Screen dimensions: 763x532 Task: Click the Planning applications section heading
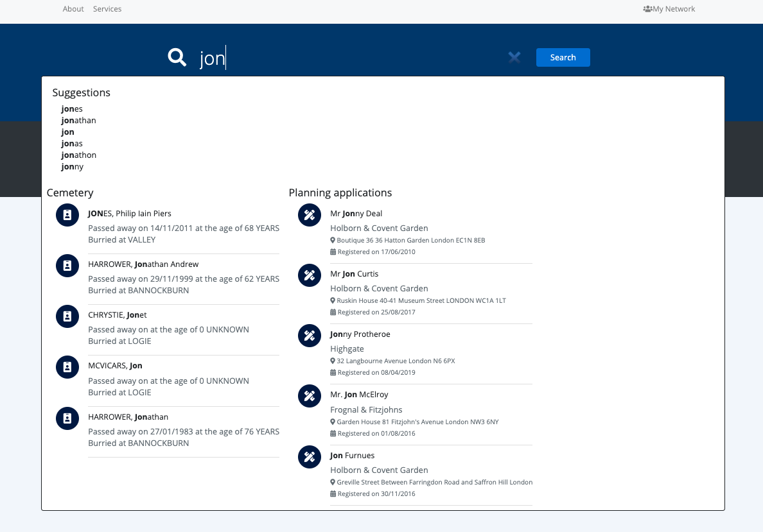(340, 193)
